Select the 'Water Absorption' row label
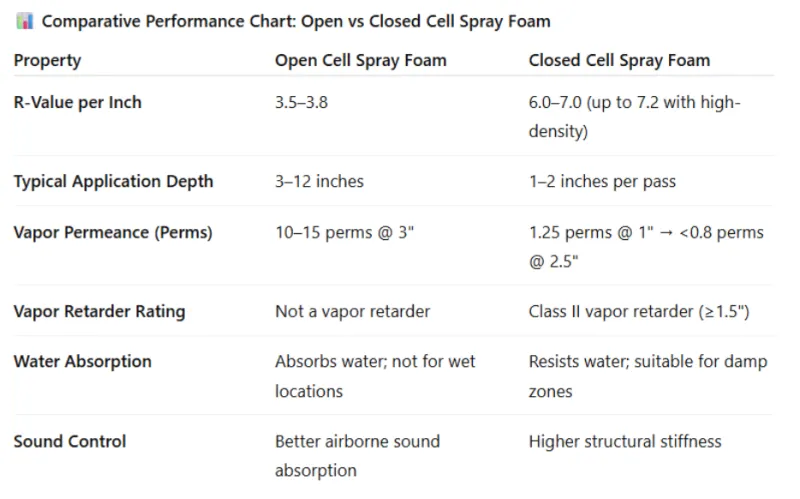 (82, 361)
